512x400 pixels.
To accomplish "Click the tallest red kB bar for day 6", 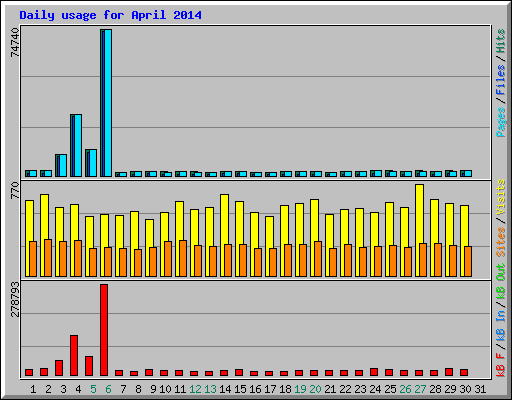I will click(x=104, y=330).
